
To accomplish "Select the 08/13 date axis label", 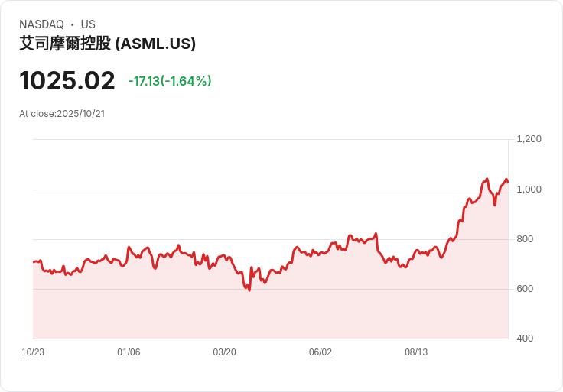I will [x=416, y=352].
